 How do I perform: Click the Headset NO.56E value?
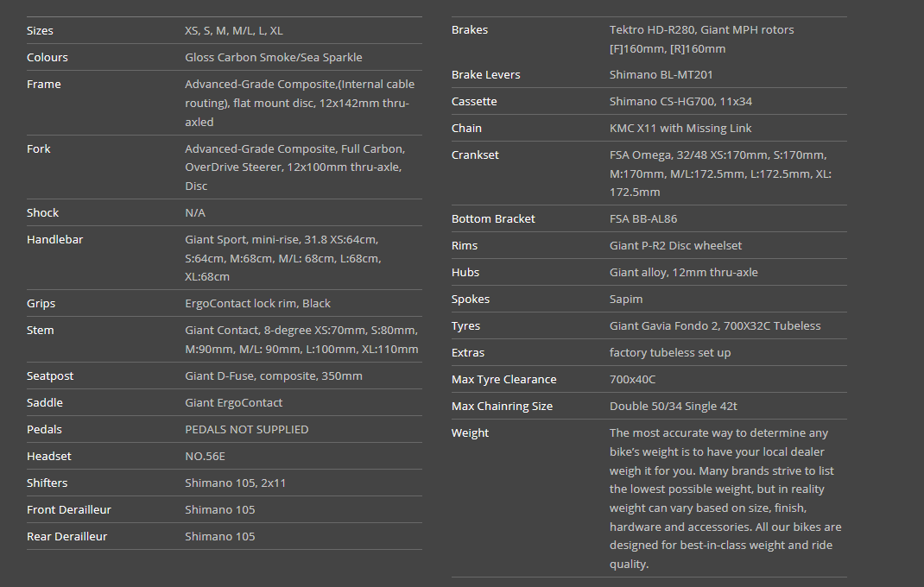coord(205,456)
